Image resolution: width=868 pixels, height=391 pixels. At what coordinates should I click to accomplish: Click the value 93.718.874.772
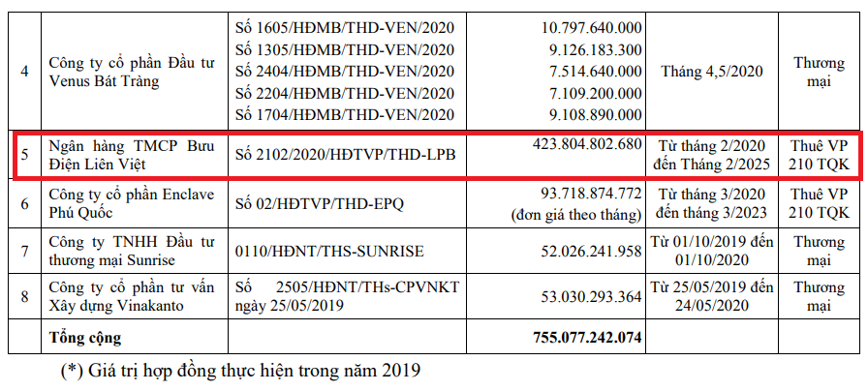click(591, 195)
